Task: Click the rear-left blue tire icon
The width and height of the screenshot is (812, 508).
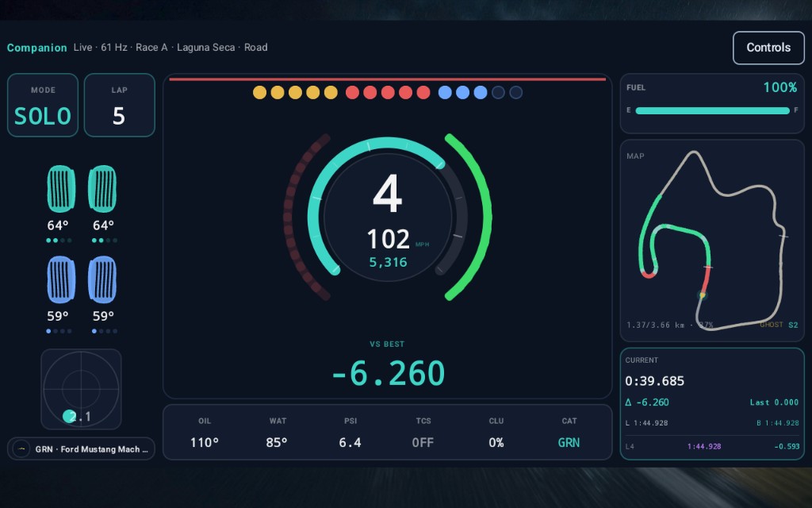Action: [x=61, y=279]
